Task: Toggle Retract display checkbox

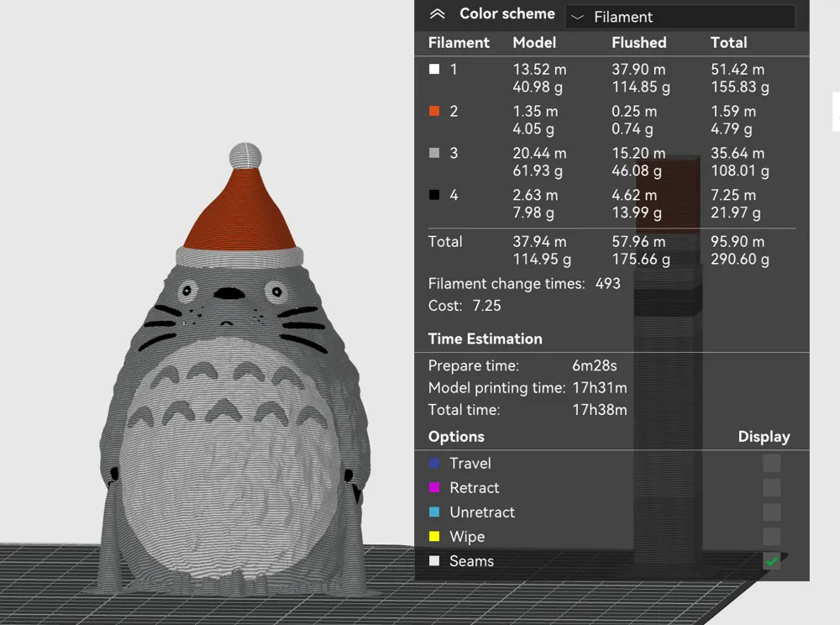Action: [x=771, y=487]
